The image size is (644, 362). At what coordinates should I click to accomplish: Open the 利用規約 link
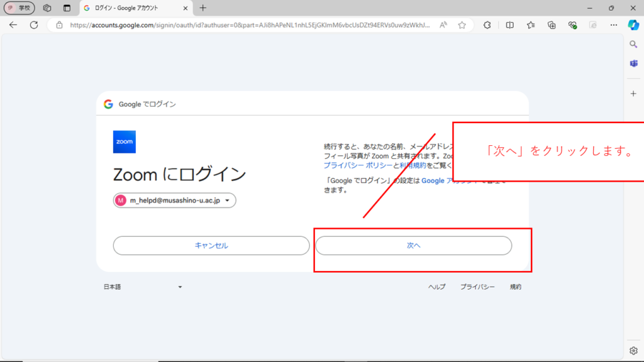coord(413,165)
